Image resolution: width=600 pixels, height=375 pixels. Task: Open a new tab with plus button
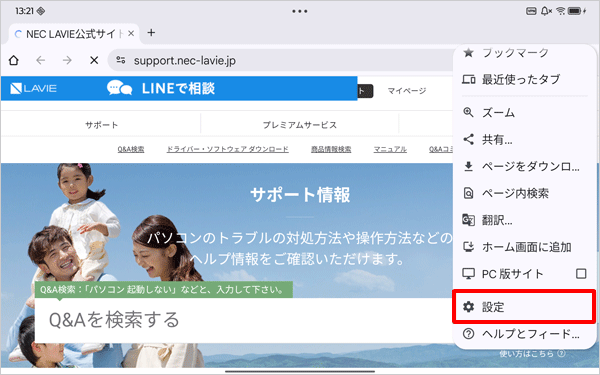tap(151, 33)
